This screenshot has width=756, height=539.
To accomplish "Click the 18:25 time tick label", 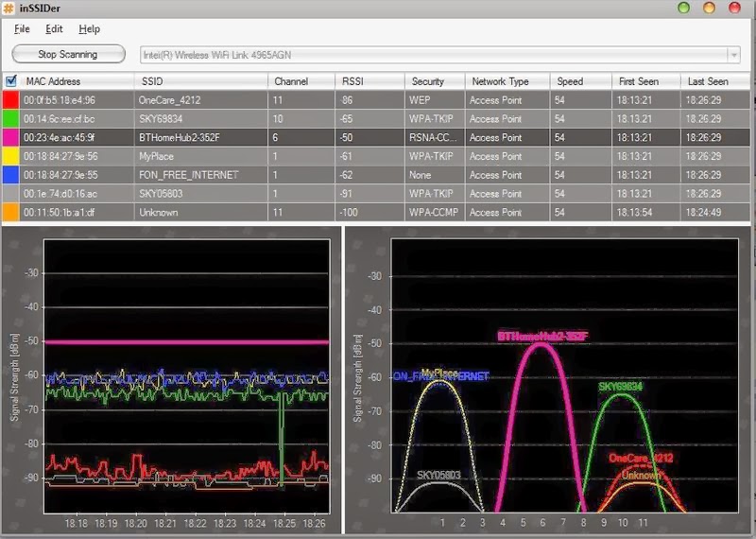I will click(284, 524).
